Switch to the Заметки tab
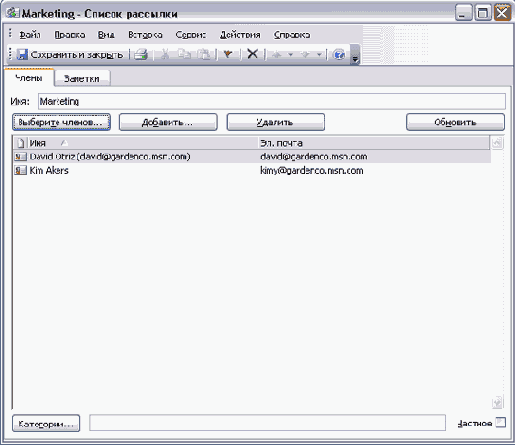The width and height of the screenshot is (515, 445). [x=82, y=79]
